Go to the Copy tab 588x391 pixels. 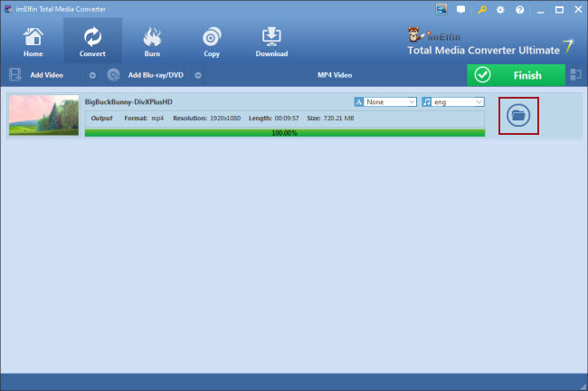[x=212, y=42]
